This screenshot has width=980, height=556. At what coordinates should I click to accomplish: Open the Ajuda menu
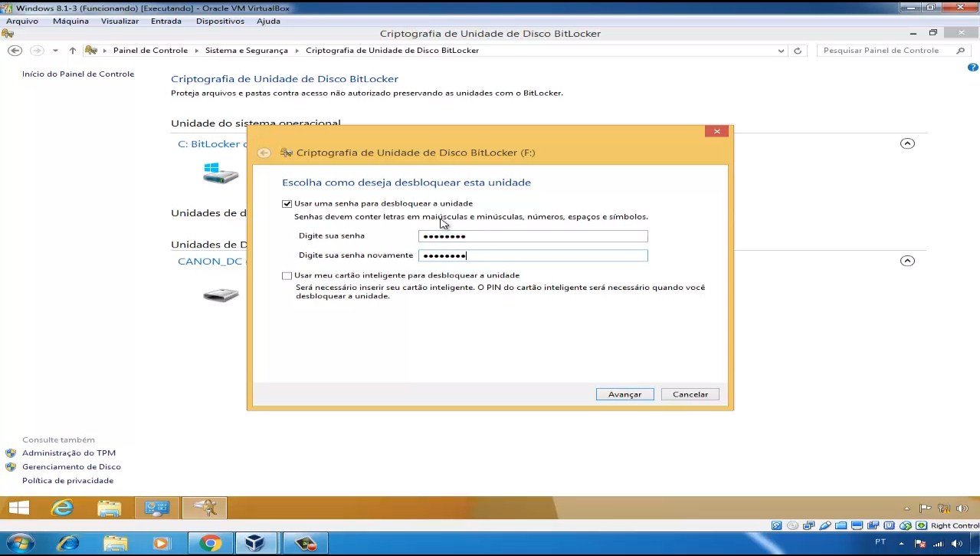268,21
